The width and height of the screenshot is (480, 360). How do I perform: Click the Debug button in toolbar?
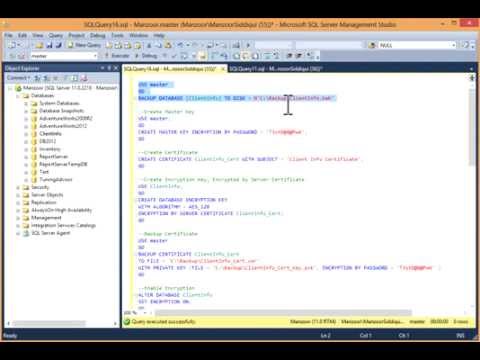[146, 56]
